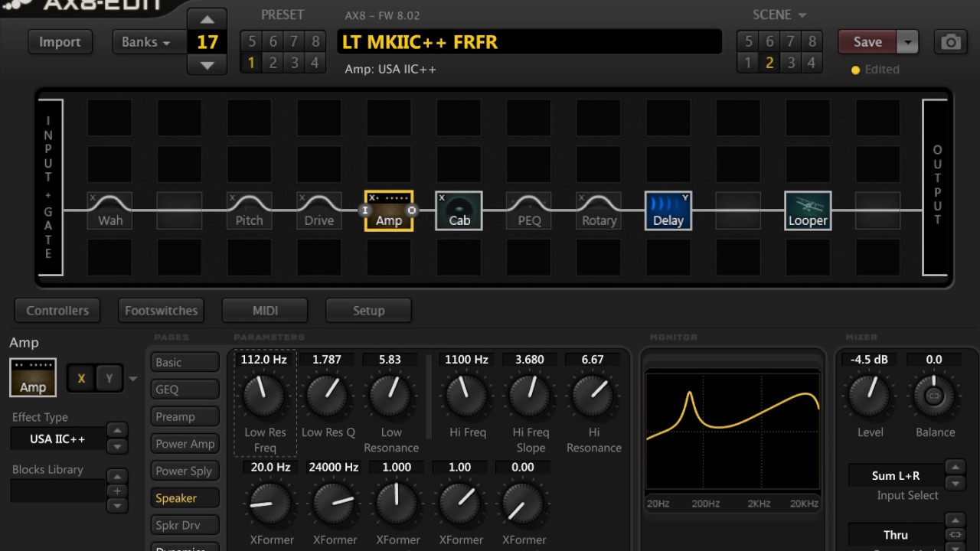The image size is (980, 551).
Task: Save the edited preset
Action: point(867,42)
